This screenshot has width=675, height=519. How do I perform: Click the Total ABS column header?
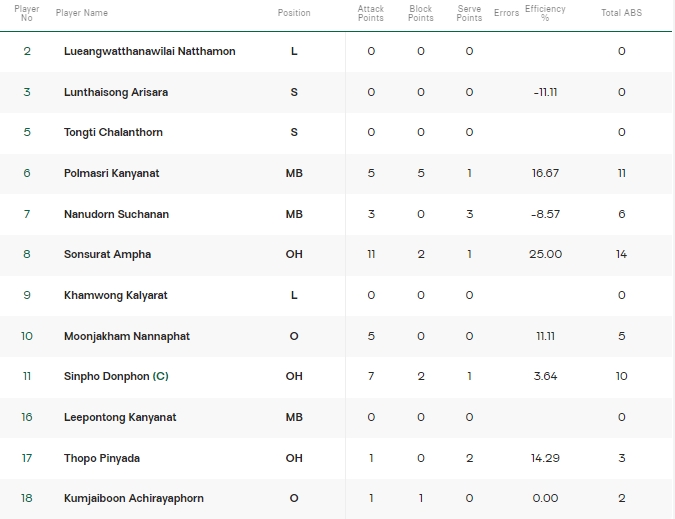pos(621,13)
